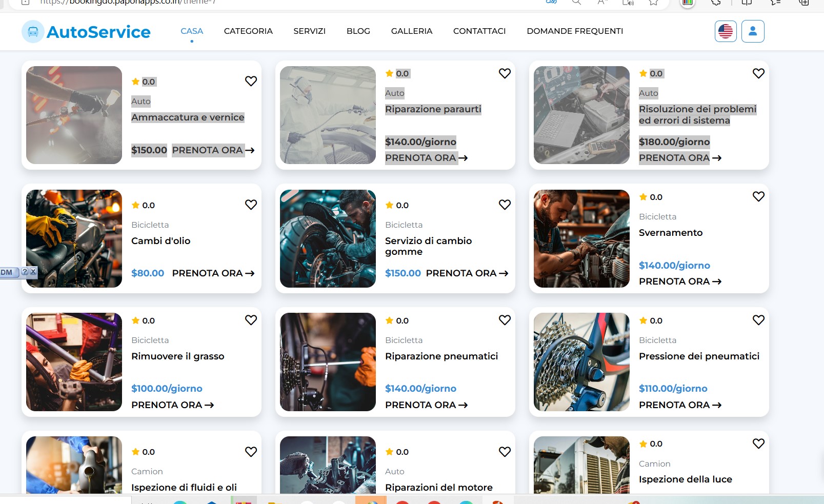
Task: Favorite the Ammaccatura e vernice service
Action: pyautogui.click(x=251, y=81)
